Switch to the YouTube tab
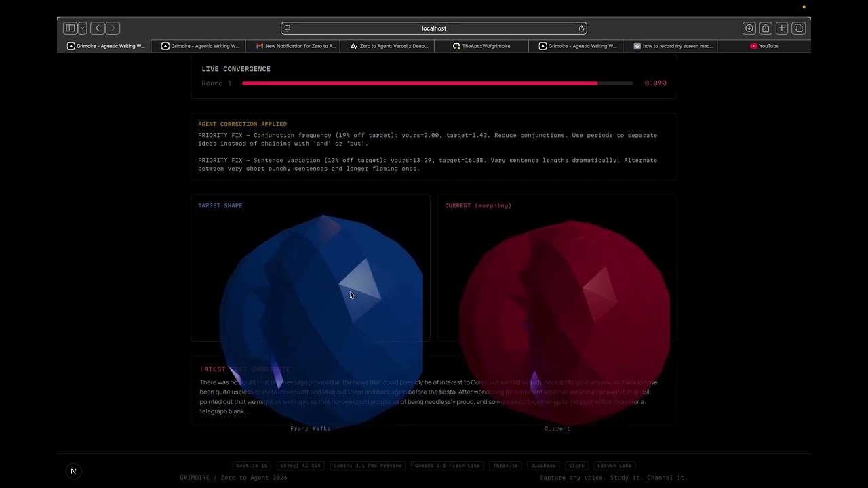This screenshot has width=868, height=488. point(764,46)
